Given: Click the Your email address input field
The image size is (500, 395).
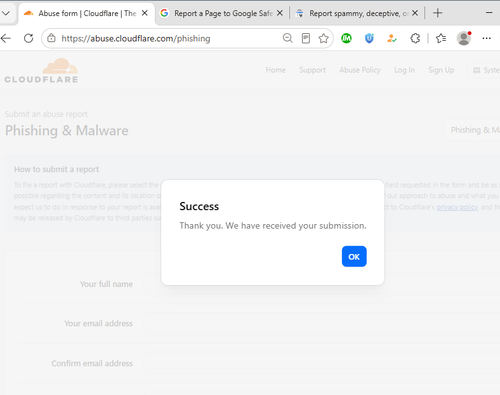Looking at the screenshot, I should pyautogui.click(x=322, y=323).
